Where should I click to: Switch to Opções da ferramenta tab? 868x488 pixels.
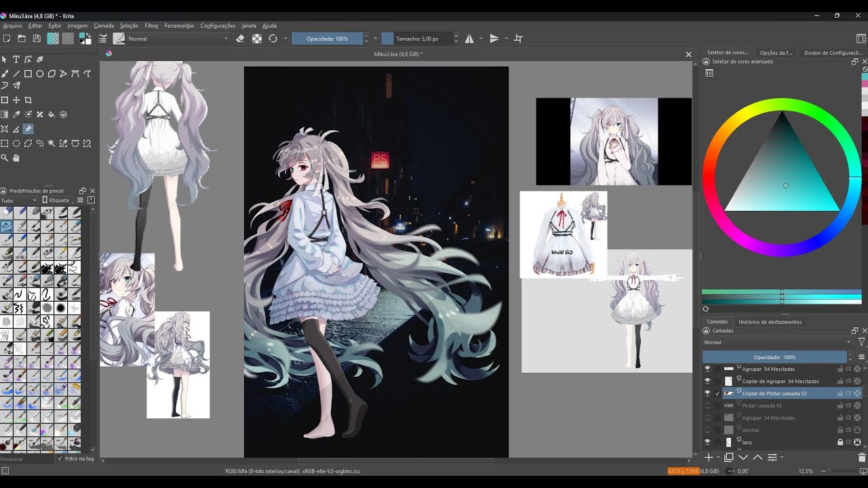[776, 52]
